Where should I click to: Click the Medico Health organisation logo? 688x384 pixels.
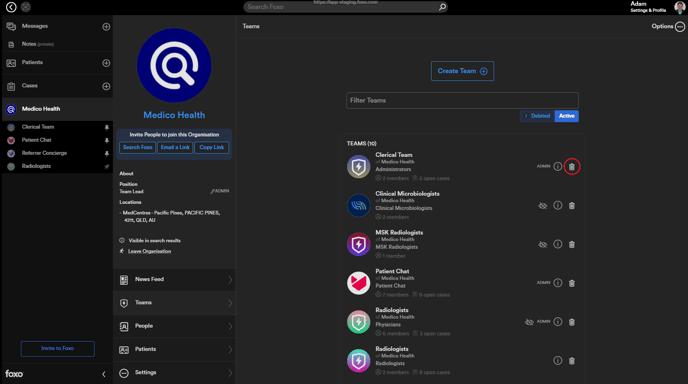pos(174,65)
